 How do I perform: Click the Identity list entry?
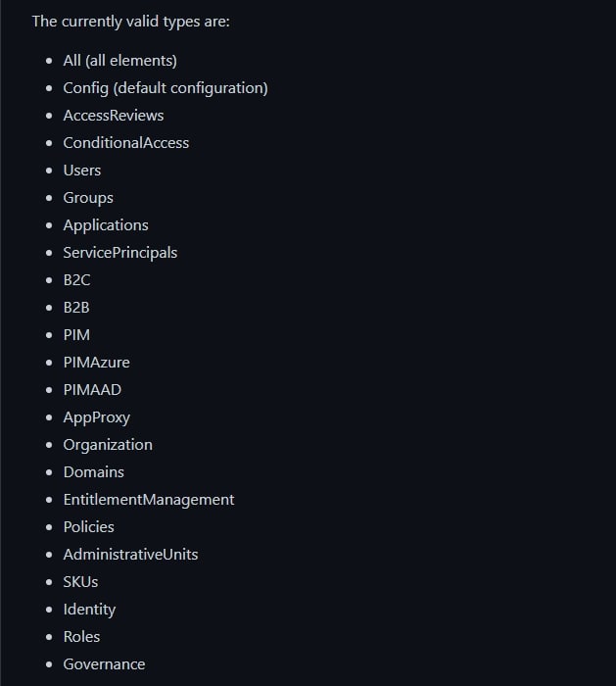[x=90, y=610]
